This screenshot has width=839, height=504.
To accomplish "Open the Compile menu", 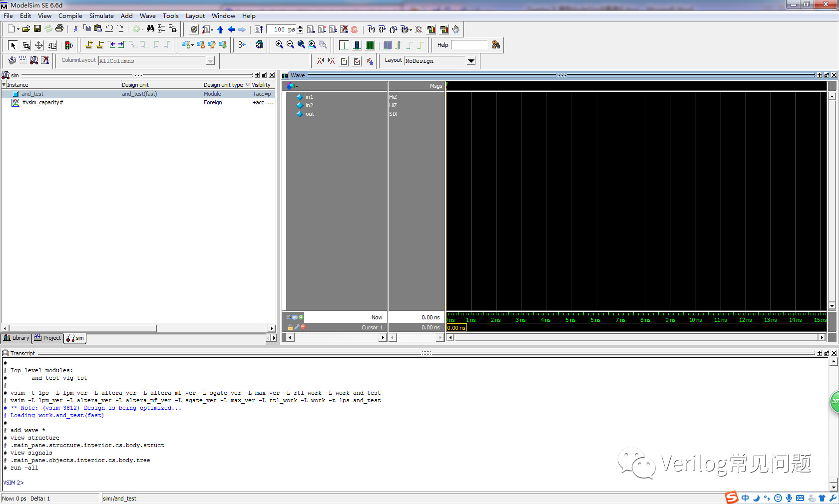I will pos(70,16).
